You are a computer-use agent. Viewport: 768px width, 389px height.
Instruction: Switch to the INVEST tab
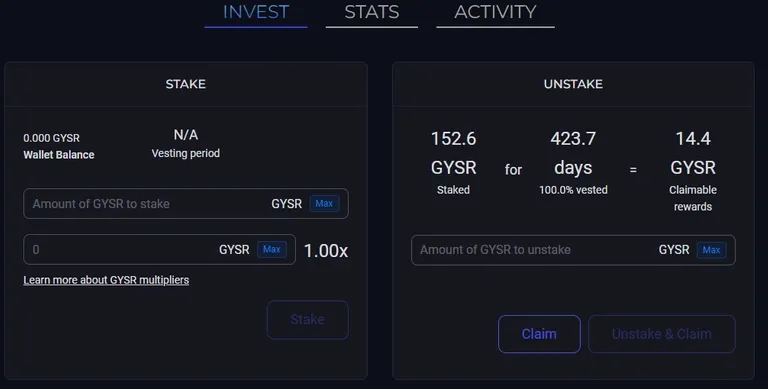point(256,12)
